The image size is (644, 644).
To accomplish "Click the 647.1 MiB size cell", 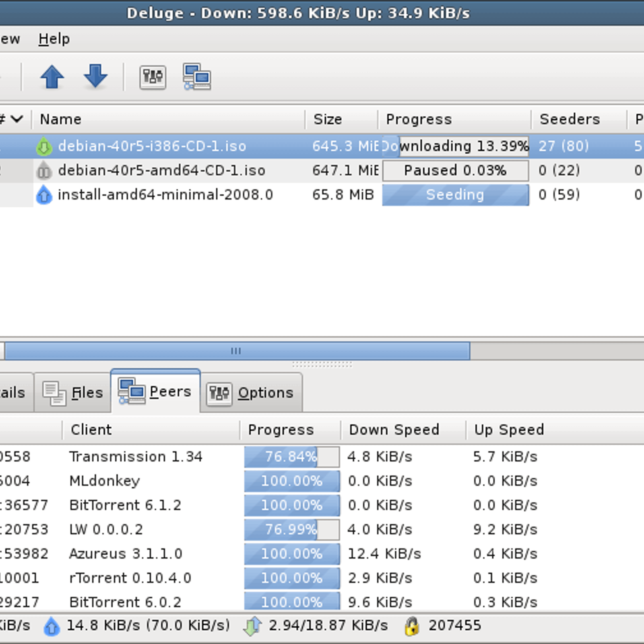I will click(x=345, y=171).
